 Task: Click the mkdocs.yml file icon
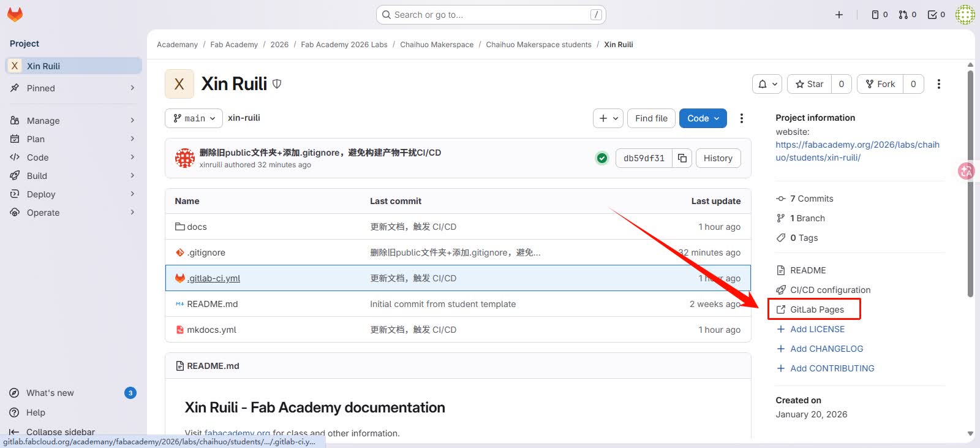(180, 330)
